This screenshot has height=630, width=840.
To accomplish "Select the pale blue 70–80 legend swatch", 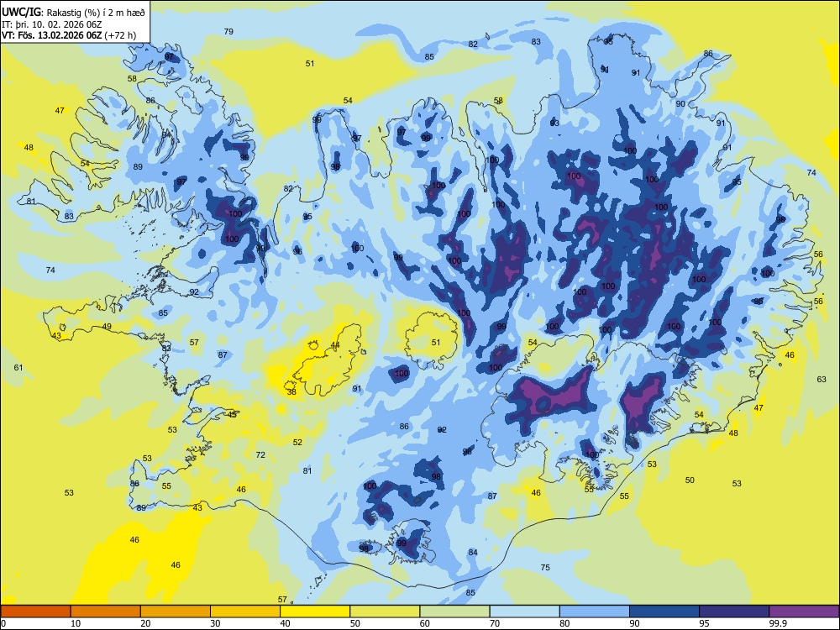I will [x=524, y=612].
